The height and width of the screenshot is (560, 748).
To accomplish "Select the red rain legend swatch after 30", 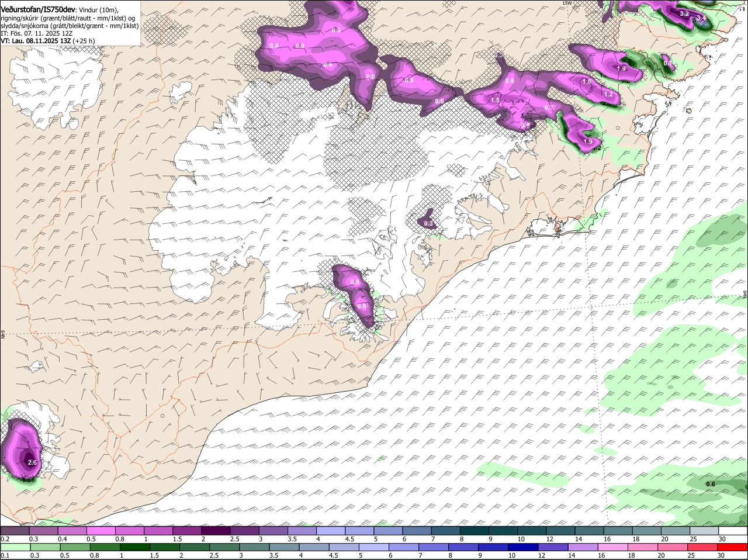I will click(733, 547).
